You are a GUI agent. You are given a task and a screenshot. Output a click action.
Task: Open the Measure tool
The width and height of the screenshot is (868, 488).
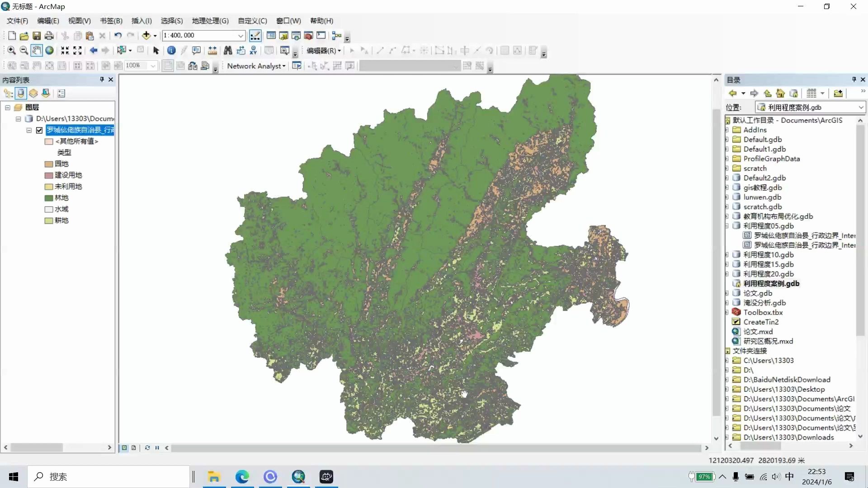coord(212,51)
